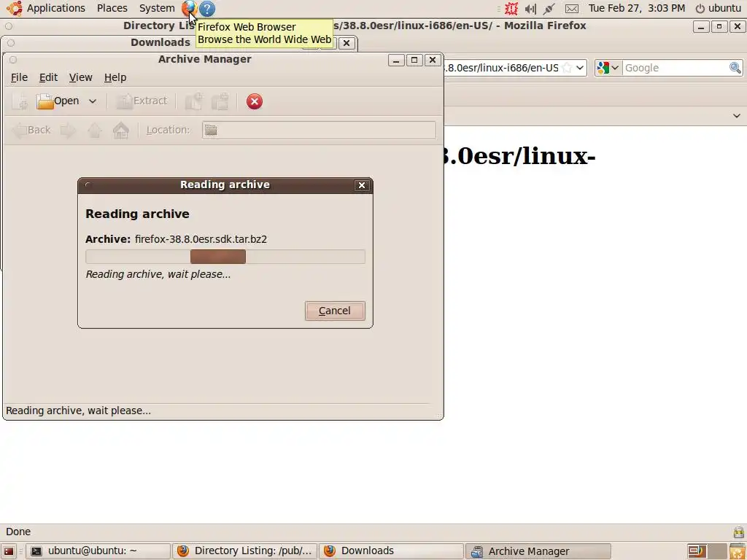Click the firefox-38.8.0esr.sdk.tar.bz2 archive name

pyautogui.click(x=201, y=239)
